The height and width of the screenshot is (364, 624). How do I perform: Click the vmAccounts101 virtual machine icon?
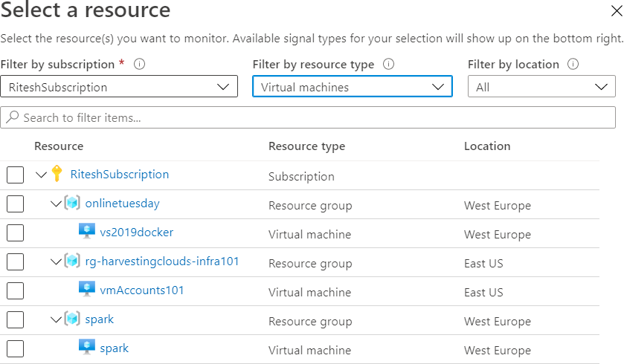tap(87, 290)
